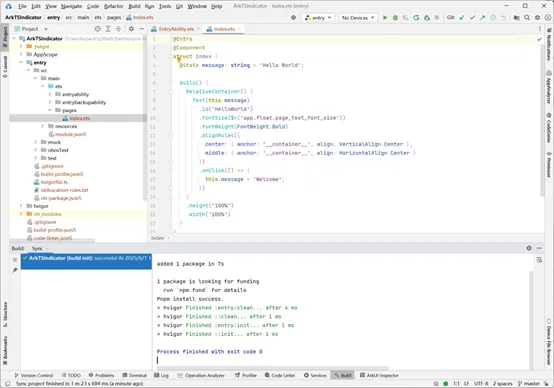554x388 pixels.
Task: Open IDE settings gear in main toolbar
Action: point(537,17)
